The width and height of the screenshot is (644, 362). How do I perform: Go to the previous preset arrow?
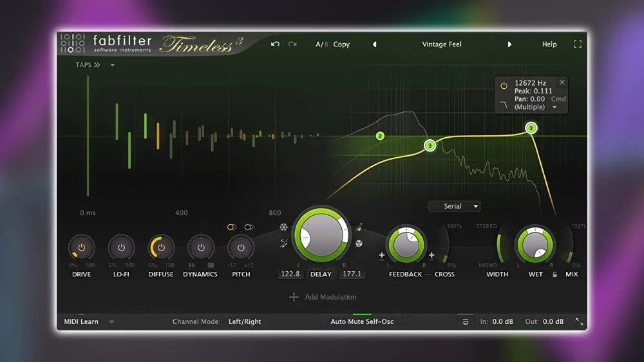click(375, 44)
